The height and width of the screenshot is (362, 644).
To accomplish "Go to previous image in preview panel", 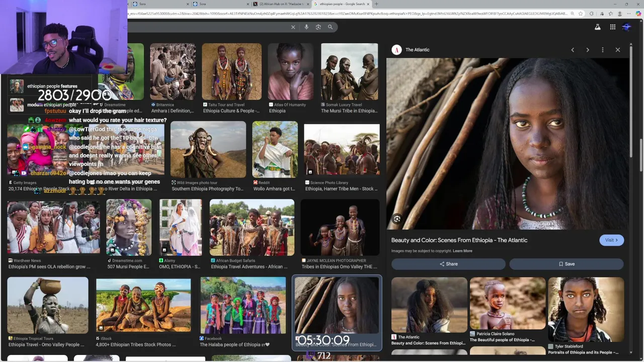I will 572,50.
